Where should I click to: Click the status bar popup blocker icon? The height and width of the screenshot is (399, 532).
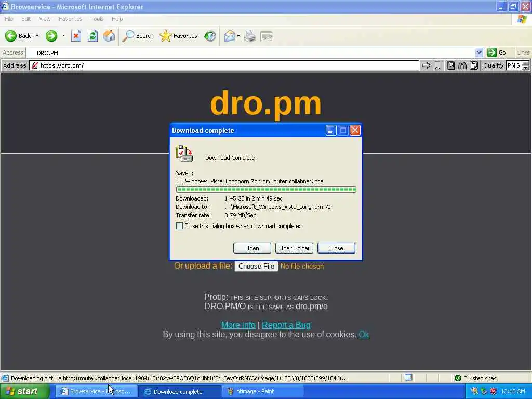click(x=408, y=378)
